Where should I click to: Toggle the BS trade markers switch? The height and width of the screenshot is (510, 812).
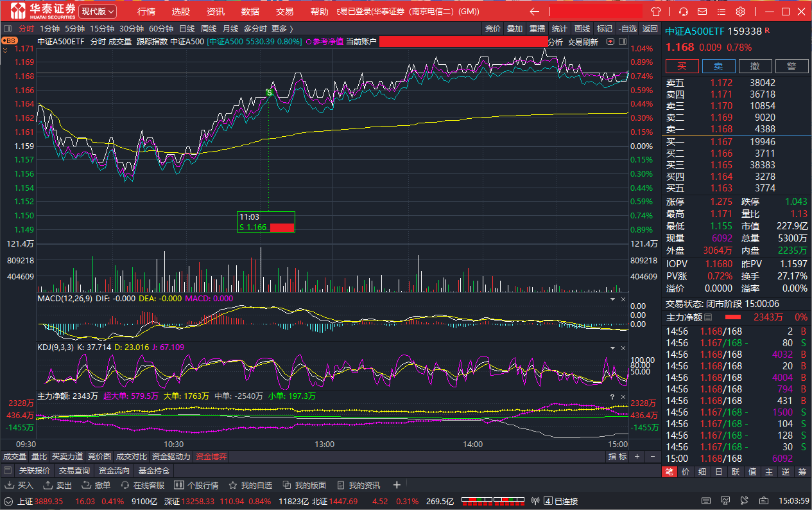10,40
